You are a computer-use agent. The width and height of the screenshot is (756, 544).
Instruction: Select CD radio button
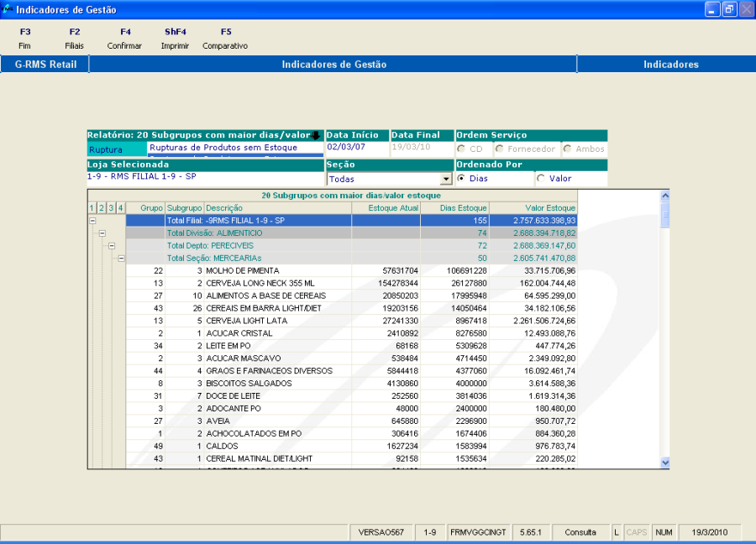[461, 149]
